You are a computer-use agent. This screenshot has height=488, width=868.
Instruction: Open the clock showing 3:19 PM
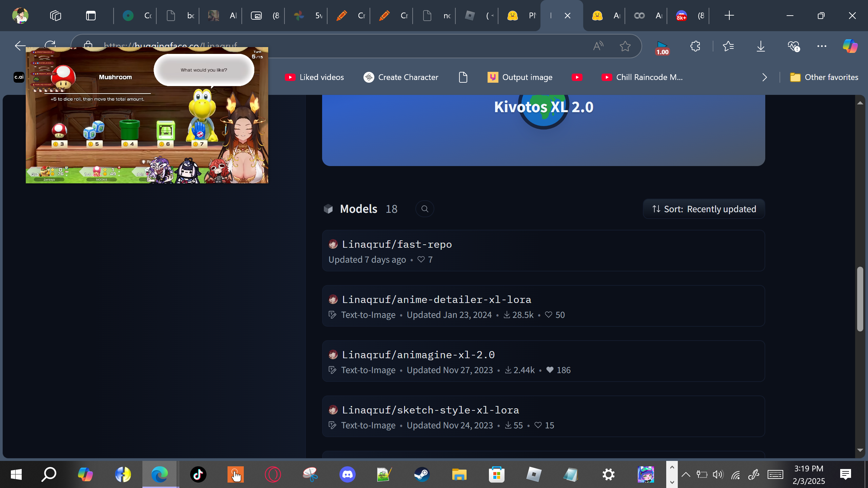click(x=809, y=474)
